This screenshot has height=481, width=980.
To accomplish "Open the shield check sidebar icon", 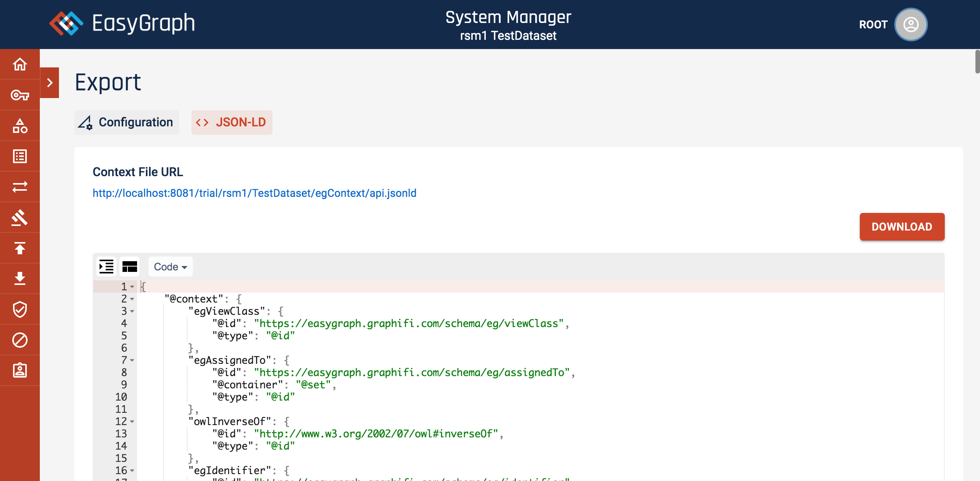I will pos(20,309).
